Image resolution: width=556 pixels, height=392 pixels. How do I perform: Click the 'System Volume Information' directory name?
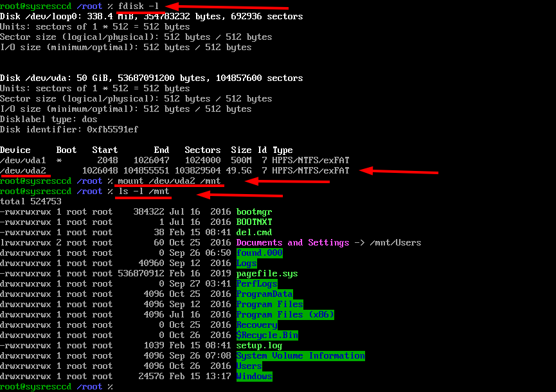(x=301, y=355)
